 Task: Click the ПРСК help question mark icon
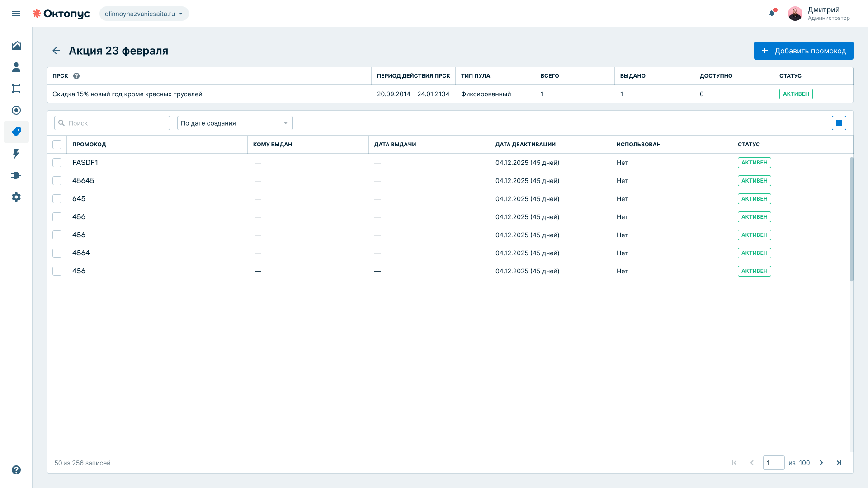pyautogui.click(x=76, y=76)
